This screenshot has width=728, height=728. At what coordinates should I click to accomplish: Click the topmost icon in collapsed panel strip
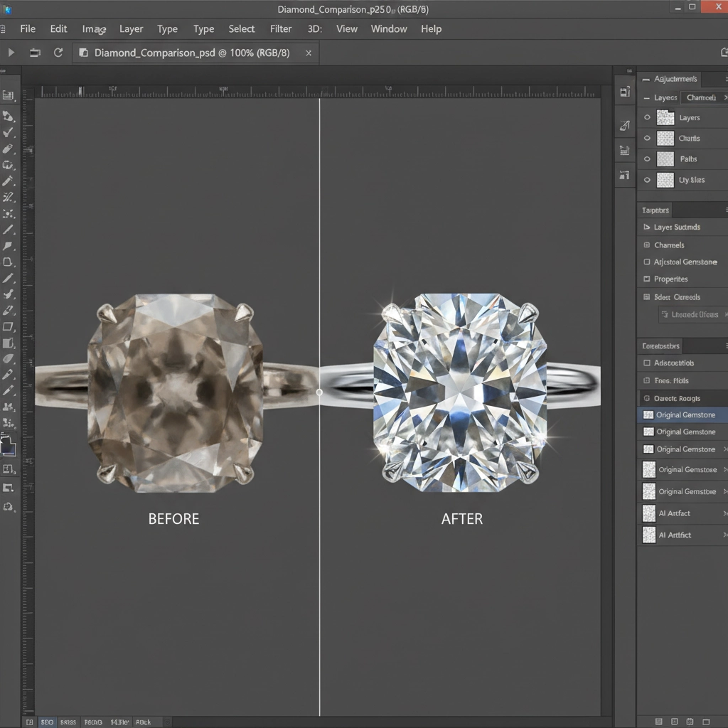pyautogui.click(x=625, y=92)
